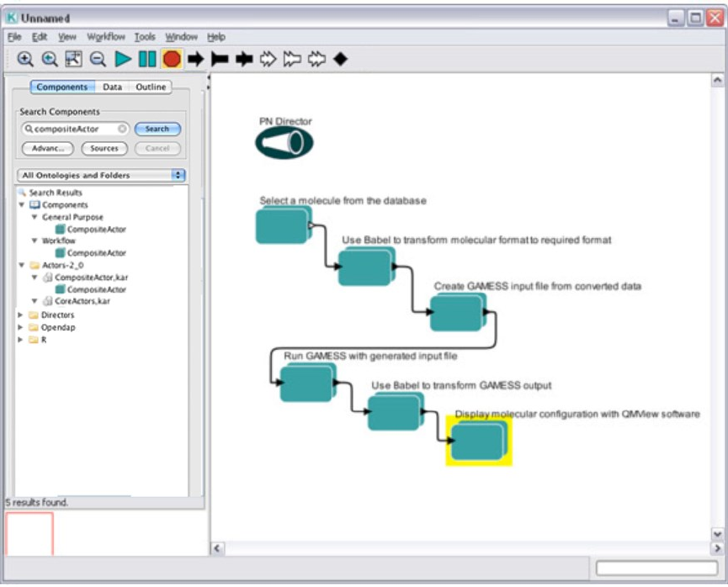This screenshot has width=728, height=587.
Task: Select the Babel molecular format transform actor
Action: pyautogui.click(x=366, y=267)
